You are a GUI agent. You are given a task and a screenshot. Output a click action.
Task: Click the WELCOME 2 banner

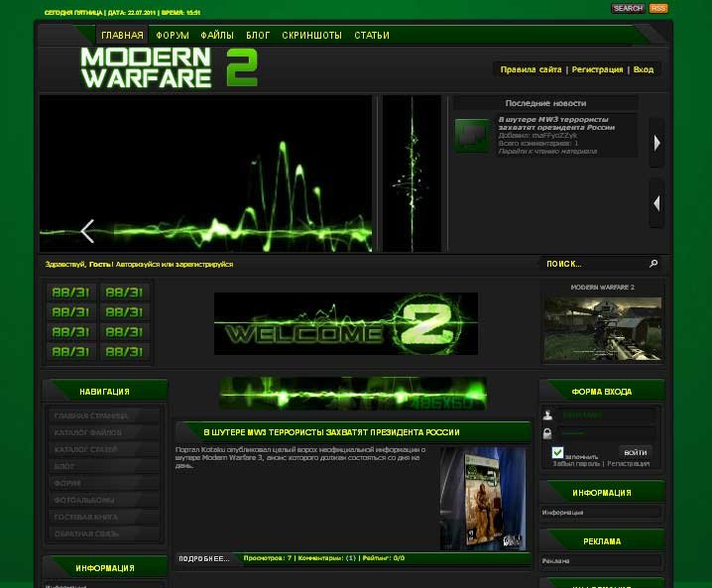pyautogui.click(x=345, y=323)
